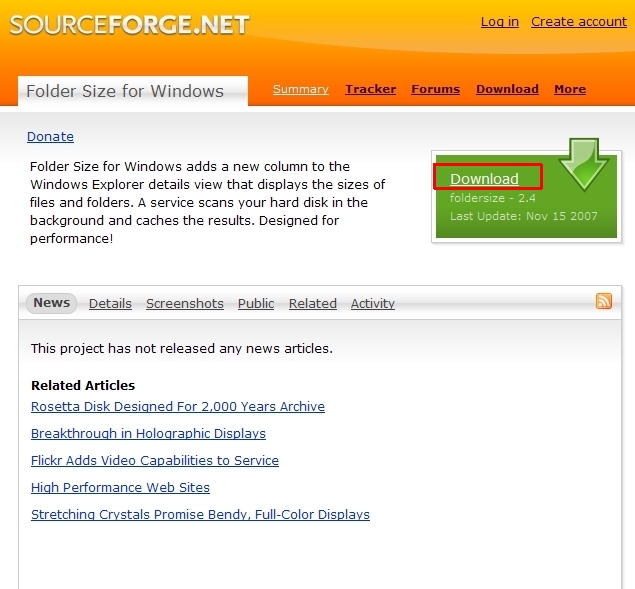635x589 pixels.
Task: Click the Last Update: Nov 15 2007 text
Action: coord(524,216)
